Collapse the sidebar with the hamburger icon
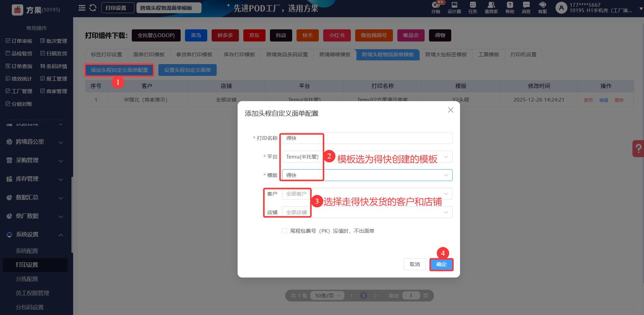The width and height of the screenshot is (644, 315). [x=82, y=8]
